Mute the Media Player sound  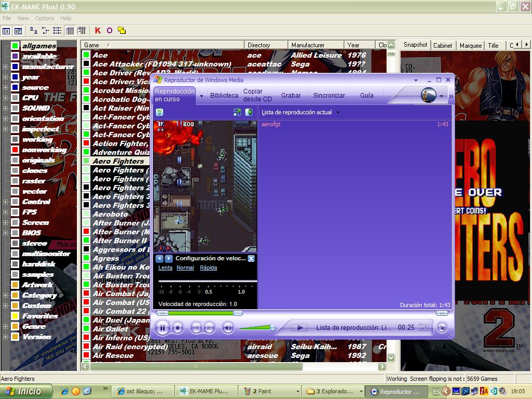[x=228, y=328]
